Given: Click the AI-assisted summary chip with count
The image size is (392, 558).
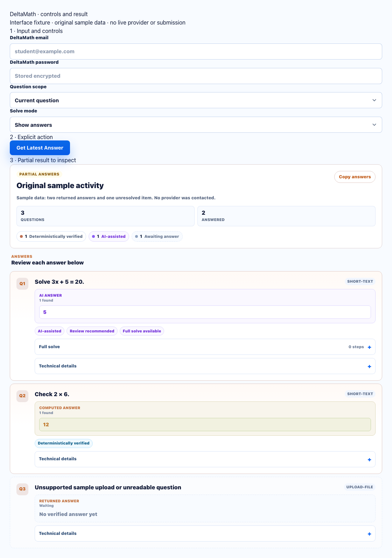Looking at the screenshot, I should (x=109, y=236).
